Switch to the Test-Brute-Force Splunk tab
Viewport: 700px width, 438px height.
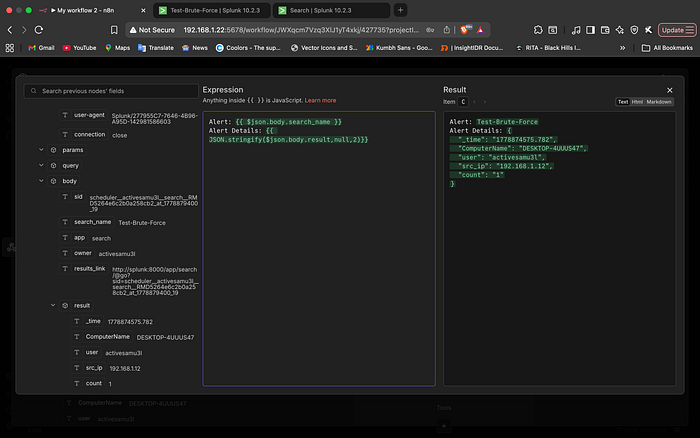pyautogui.click(x=212, y=10)
